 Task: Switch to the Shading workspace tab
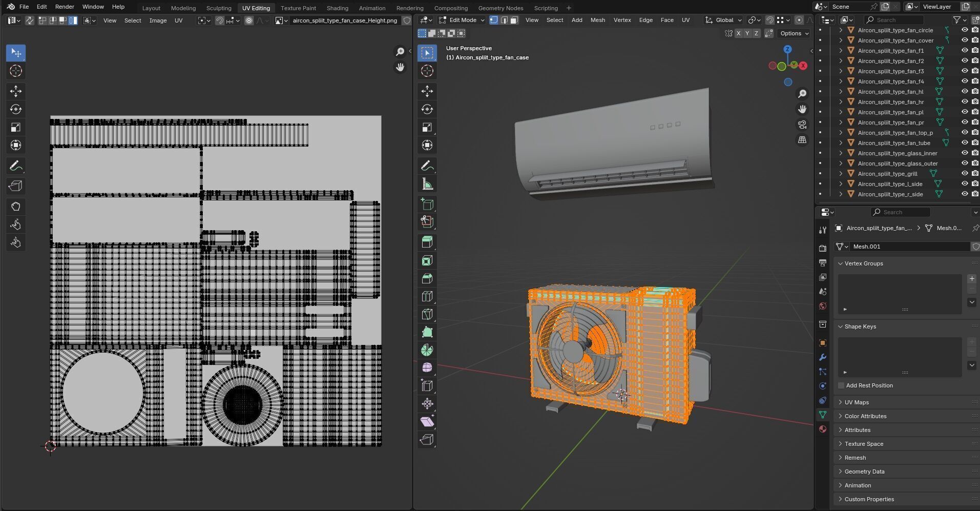(x=337, y=8)
